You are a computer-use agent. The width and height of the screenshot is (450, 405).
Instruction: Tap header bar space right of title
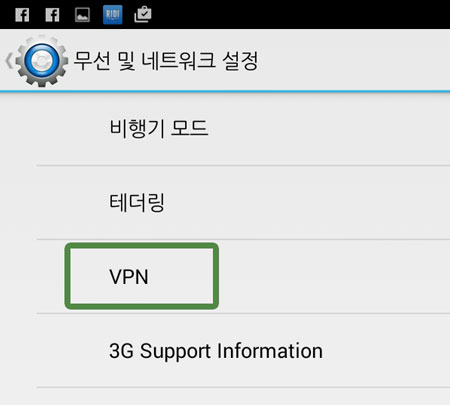[x=355, y=60]
